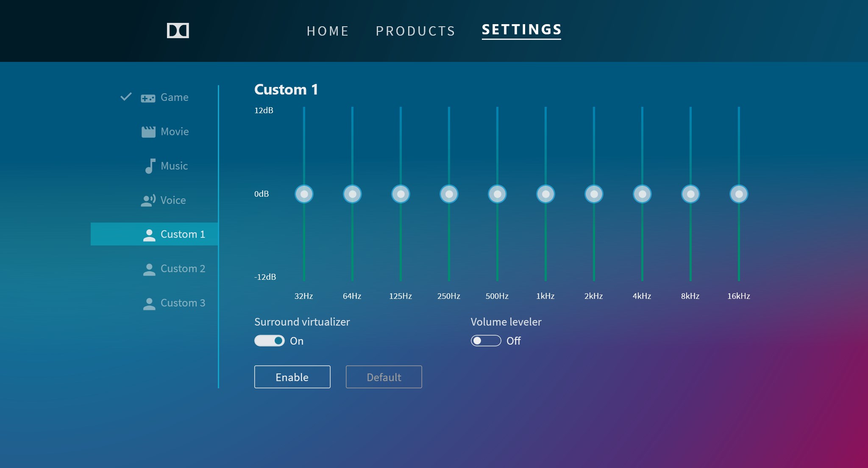
Task: Navigate to the PRODUCTS menu tab
Action: [415, 31]
